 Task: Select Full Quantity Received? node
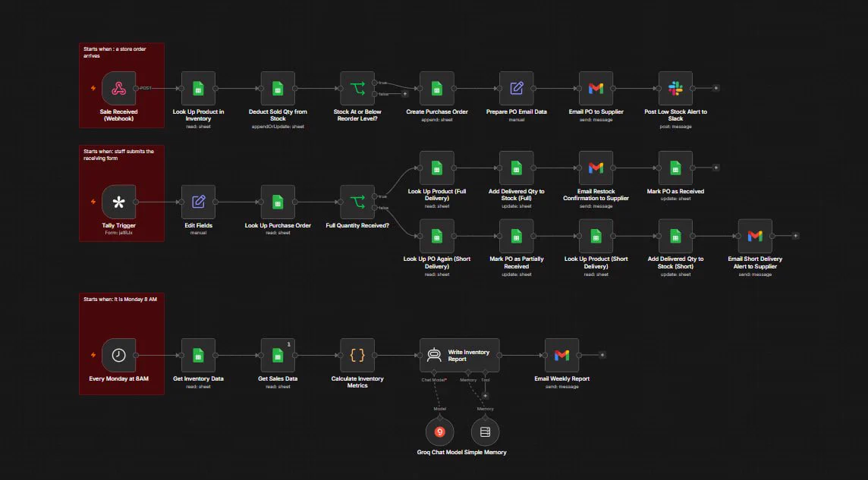tap(357, 202)
